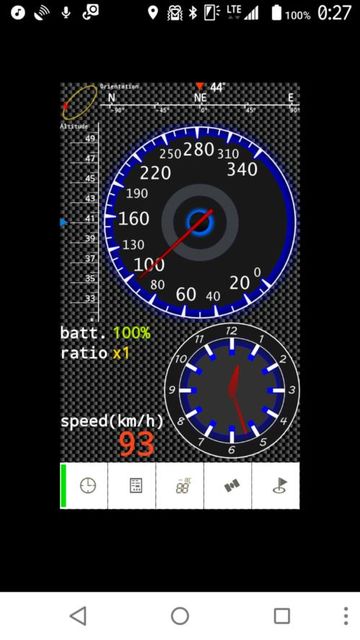Tap the analog clock widget
The image size is (360, 640).
pyautogui.click(x=232, y=391)
